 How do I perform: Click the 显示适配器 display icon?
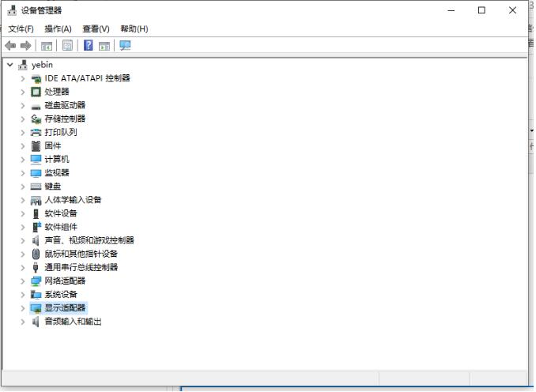tap(36, 308)
